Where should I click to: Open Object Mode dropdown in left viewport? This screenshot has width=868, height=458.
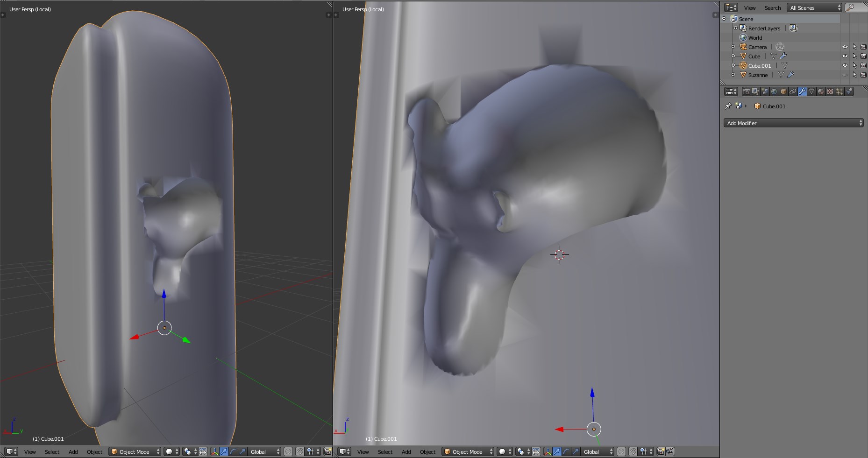tap(135, 451)
